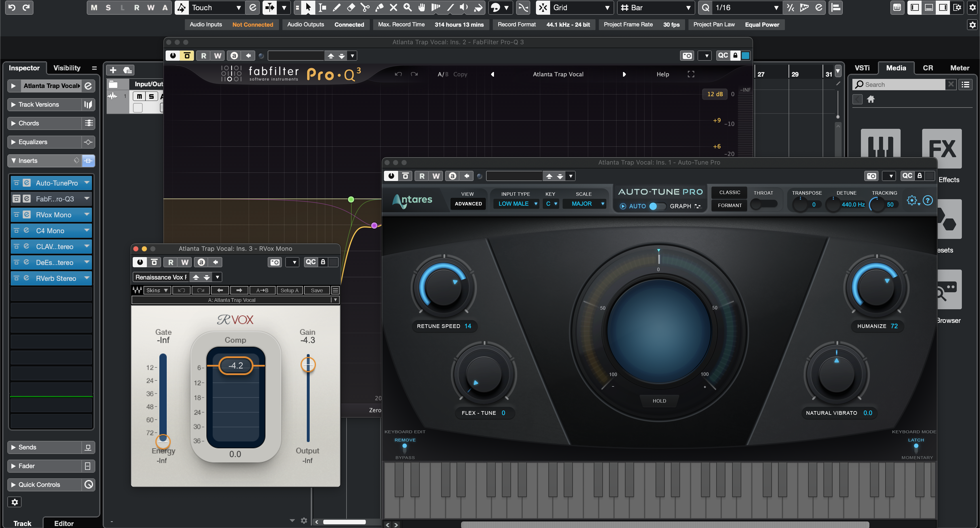Viewport: 980px width, 528px height.
Task: Click the Auto-Tune Pro settings gear icon
Action: pyautogui.click(x=912, y=200)
